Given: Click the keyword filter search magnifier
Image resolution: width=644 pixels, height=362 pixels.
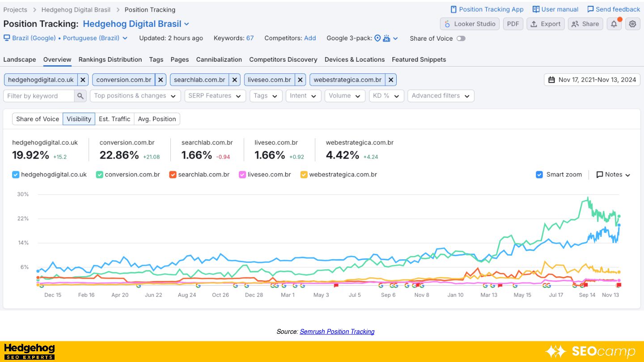Looking at the screenshot, I should (x=80, y=96).
